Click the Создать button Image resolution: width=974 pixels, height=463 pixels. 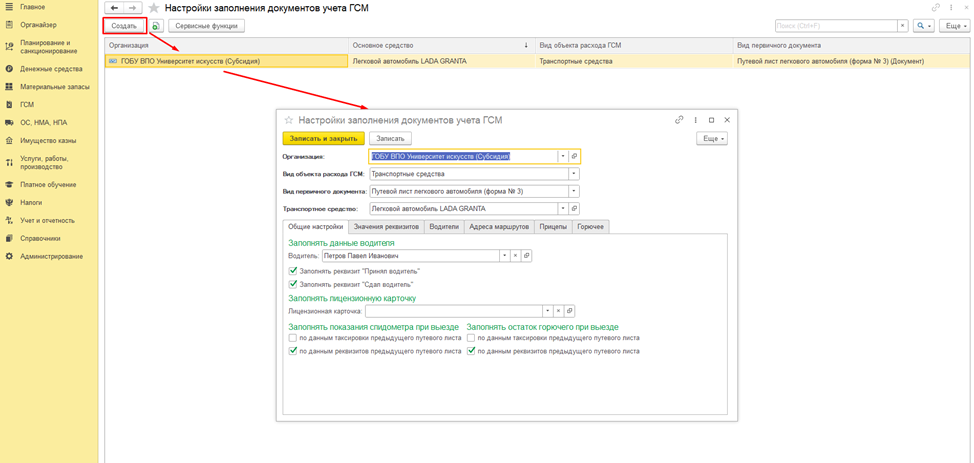(124, 26)
